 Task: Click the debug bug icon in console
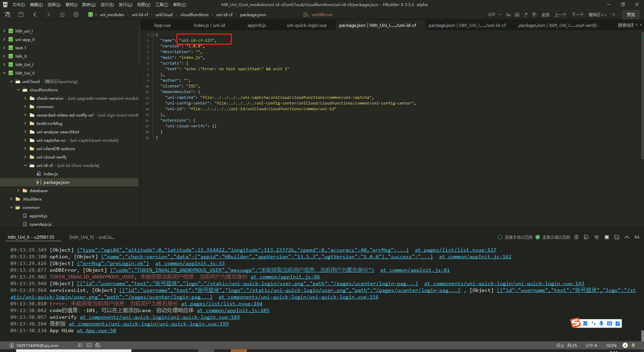tap(576, 237)
